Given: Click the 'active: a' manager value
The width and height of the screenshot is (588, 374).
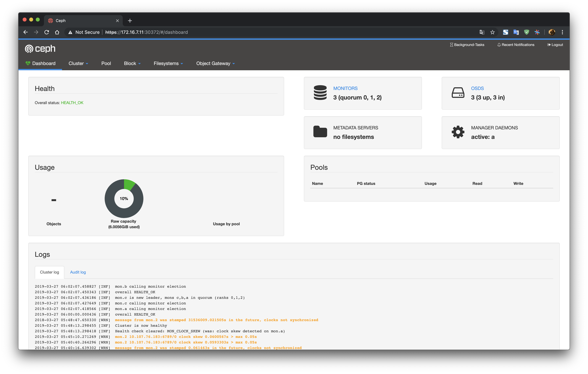Looking at the screenshot, I should (483, 137).
